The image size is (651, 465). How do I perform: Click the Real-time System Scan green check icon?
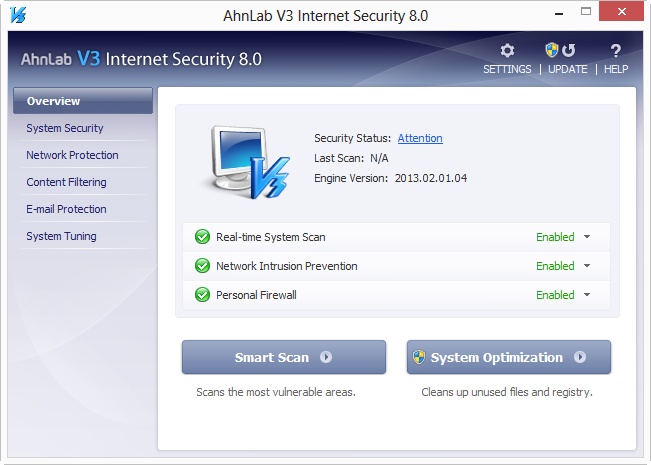coord(201,237)
